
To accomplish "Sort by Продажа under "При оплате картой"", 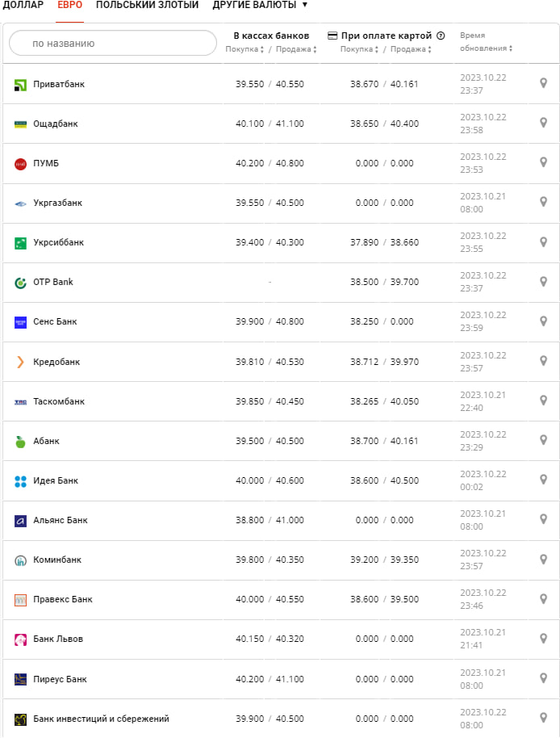I will click(411, 49).
